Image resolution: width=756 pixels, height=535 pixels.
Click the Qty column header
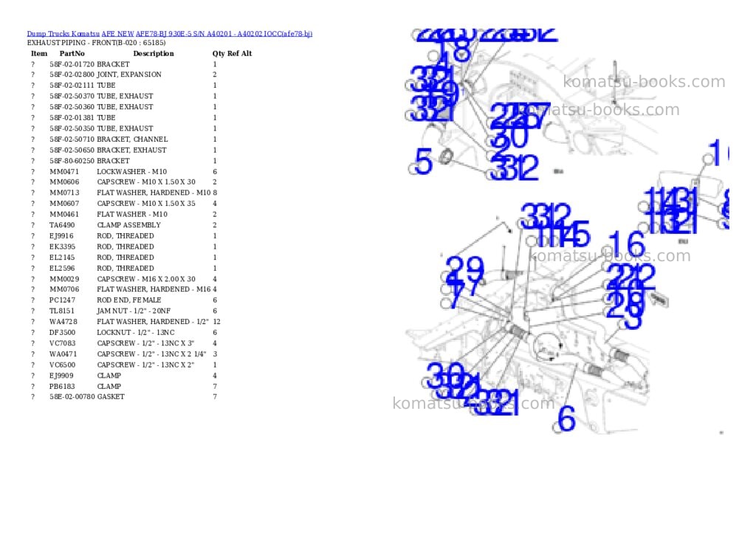[x=219, y=53]
